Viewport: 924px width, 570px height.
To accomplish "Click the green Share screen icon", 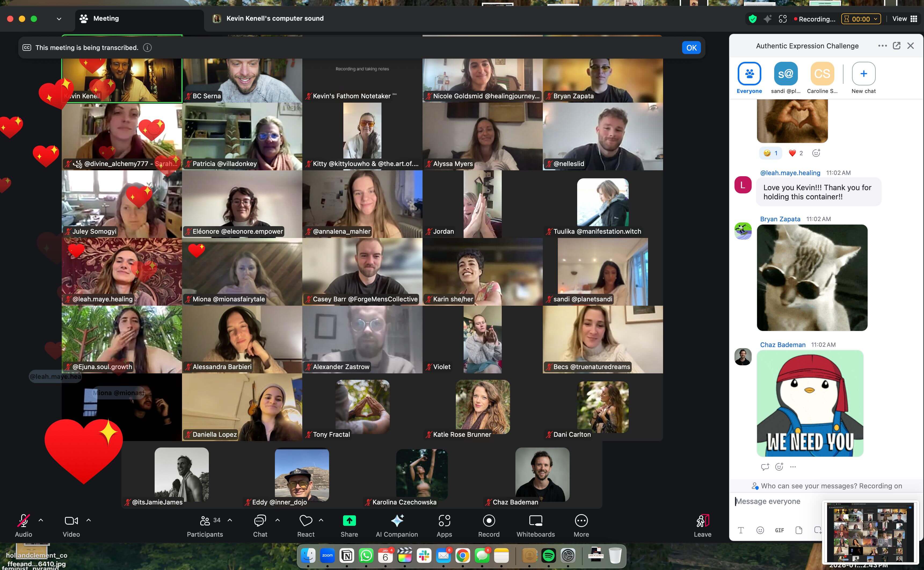I will coord(349,521).
